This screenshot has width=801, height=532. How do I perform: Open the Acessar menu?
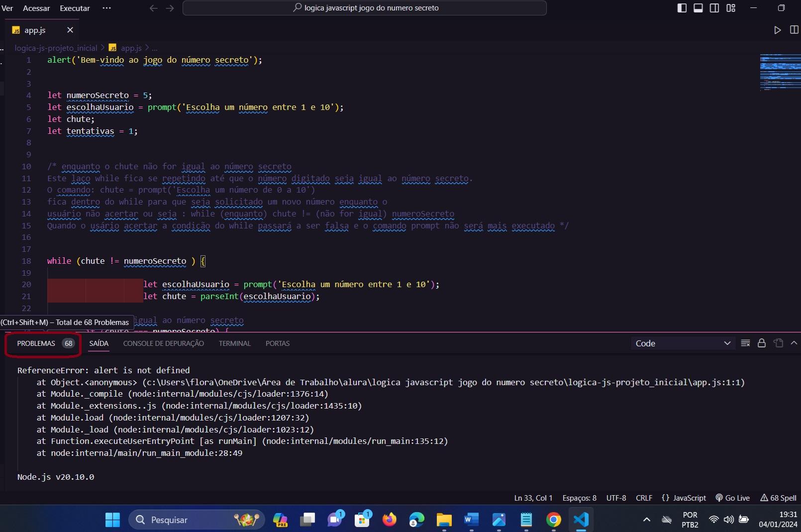coord(36,8)
